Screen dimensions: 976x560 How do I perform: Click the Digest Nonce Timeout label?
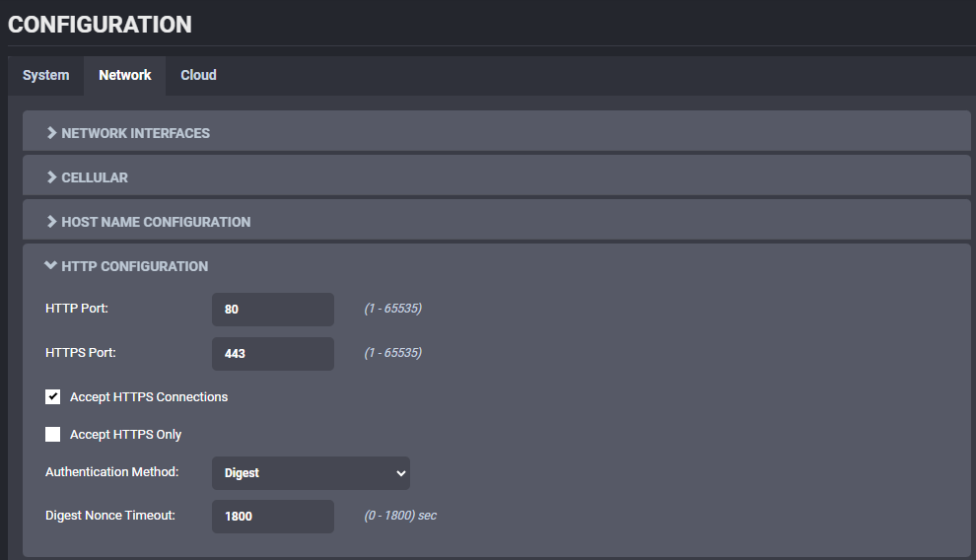[x=110, y=516]
